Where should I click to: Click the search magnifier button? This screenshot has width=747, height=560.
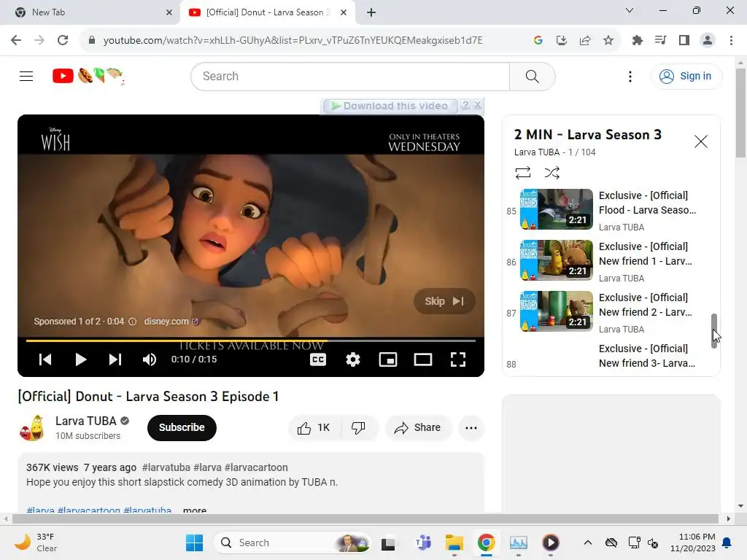pos(532,76)
